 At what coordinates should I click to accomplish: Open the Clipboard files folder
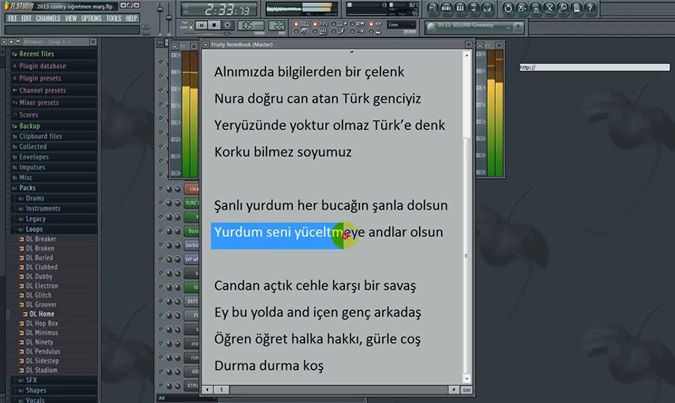(53, 136)
